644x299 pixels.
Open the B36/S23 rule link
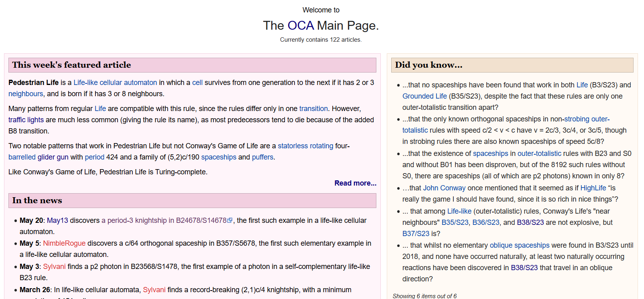[x=486, y=222]
